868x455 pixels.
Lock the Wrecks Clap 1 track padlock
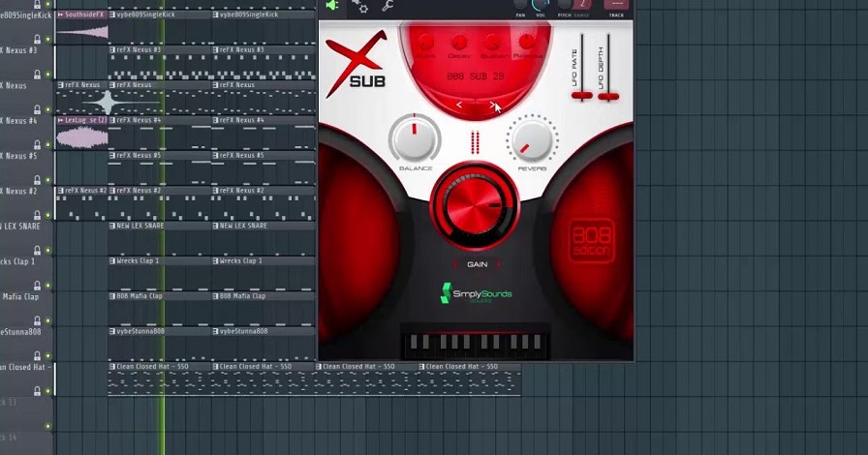tap(37, 285)
